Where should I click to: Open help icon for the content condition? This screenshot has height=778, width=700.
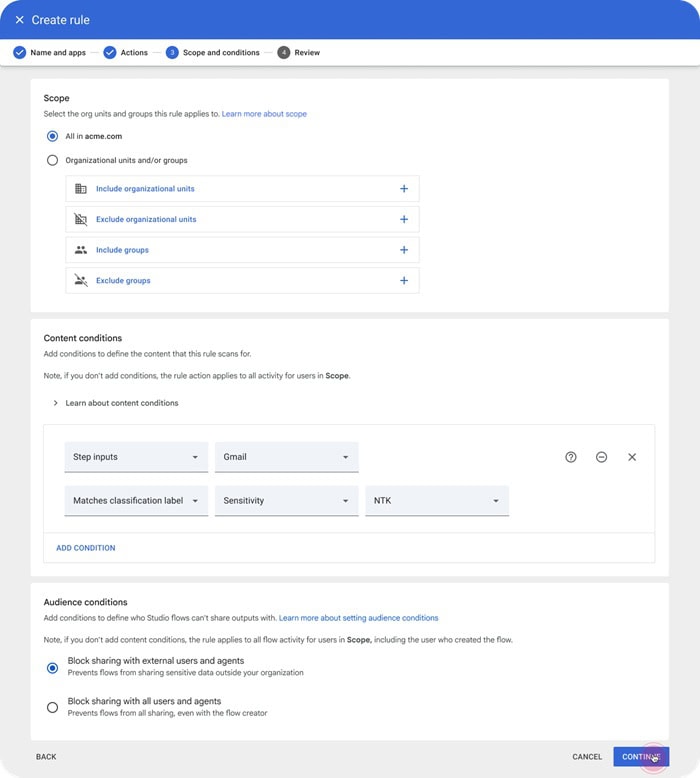pyautogui.click(x=571, y=457)
